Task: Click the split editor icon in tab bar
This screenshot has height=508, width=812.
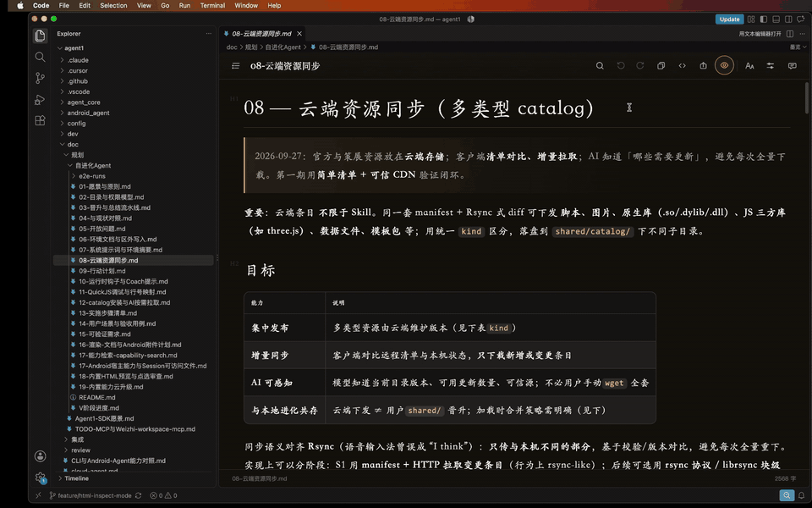Action: click(x=790, y=34)
